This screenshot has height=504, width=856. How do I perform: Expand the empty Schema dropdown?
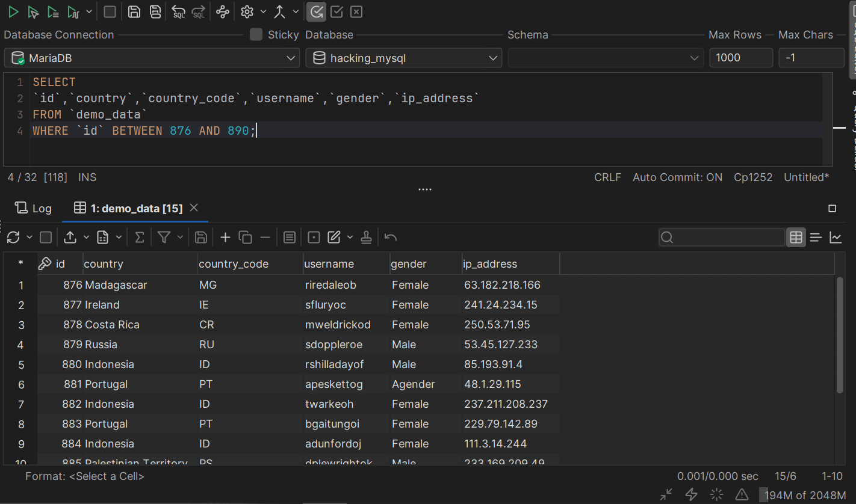pos(605,58)
